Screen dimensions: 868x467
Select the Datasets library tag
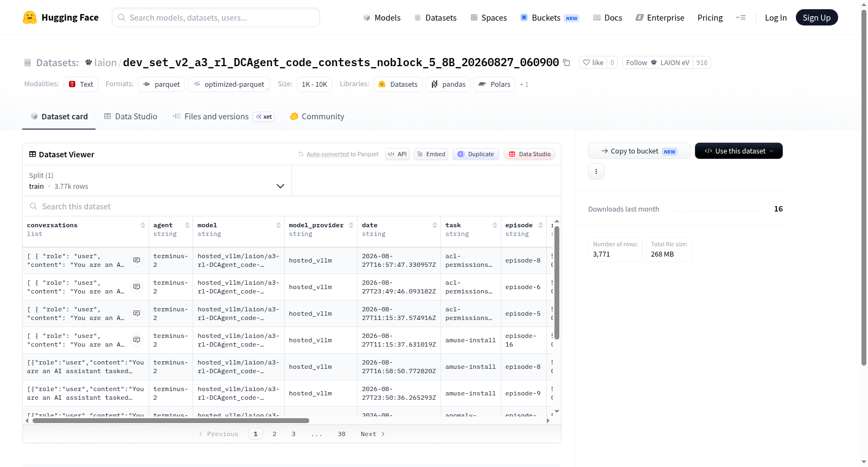tap(398, 84)
